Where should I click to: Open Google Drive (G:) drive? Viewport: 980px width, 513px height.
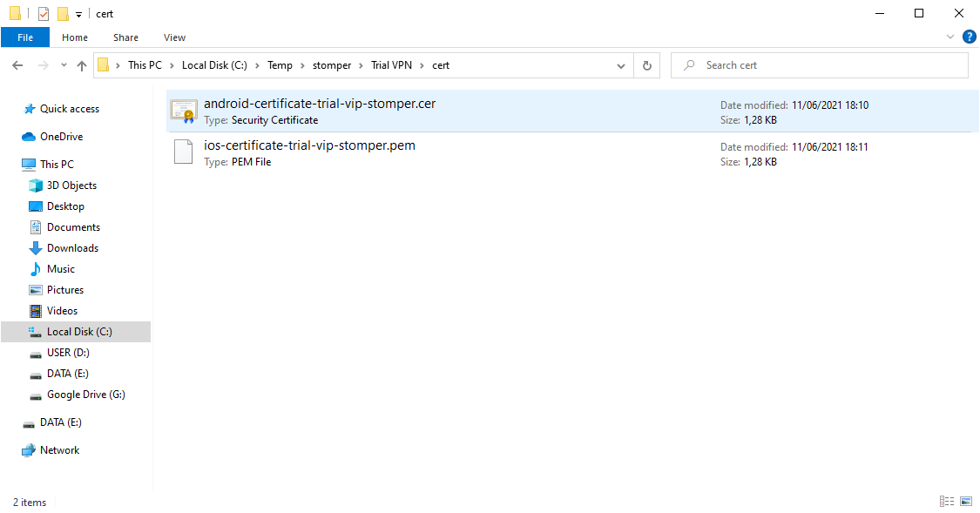[x=85, y=395]
